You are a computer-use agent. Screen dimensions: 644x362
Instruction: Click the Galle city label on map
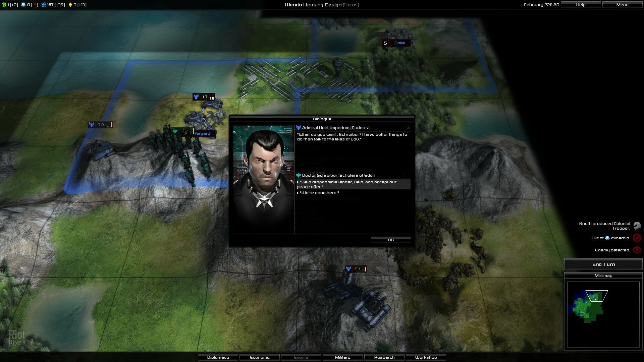(x=398, y=43)
